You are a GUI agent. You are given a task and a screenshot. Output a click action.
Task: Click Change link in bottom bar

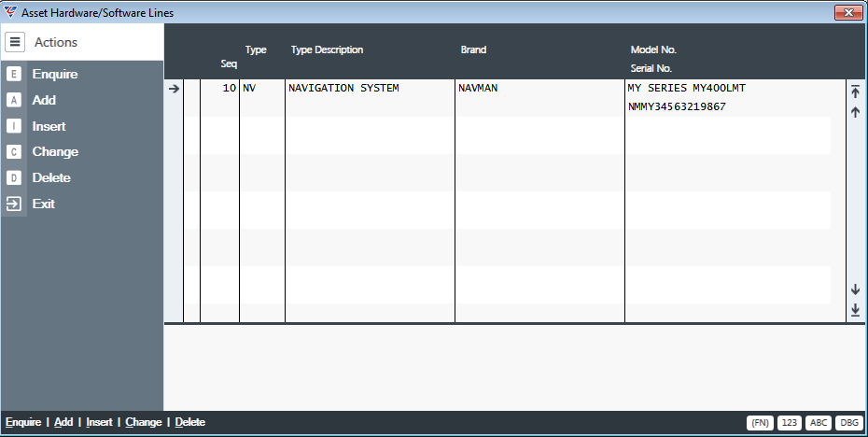click(x=144, y=422)
